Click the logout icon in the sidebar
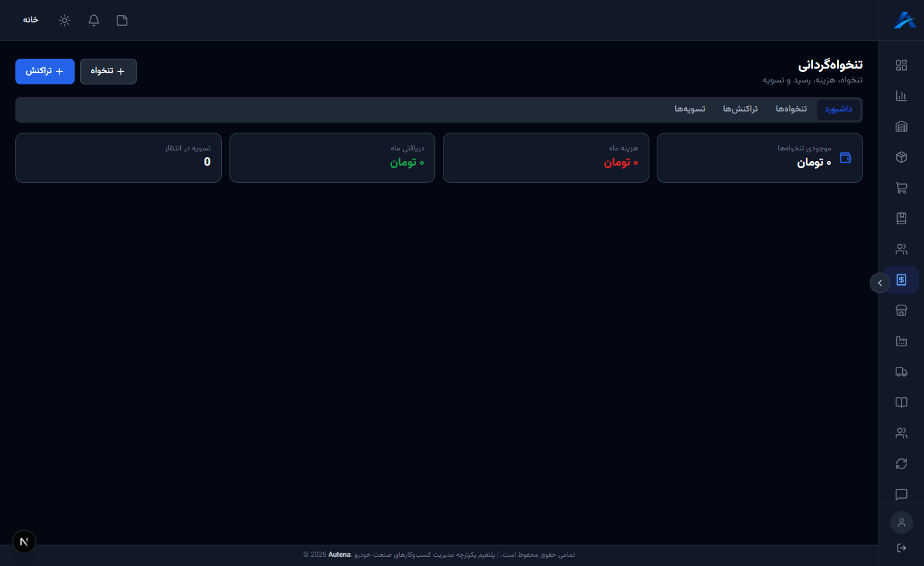The height and width of the screenshot is (566, 924). coord(902,548)
